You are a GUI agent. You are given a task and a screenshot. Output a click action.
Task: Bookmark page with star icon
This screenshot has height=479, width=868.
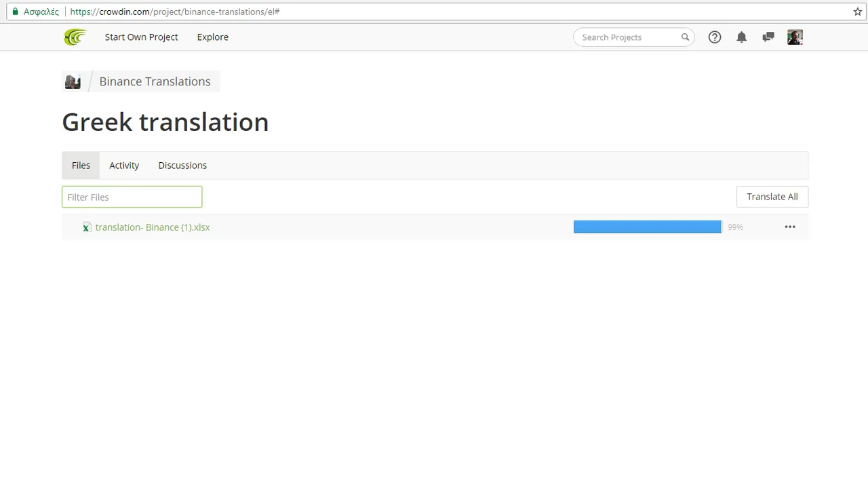(857, 12)
